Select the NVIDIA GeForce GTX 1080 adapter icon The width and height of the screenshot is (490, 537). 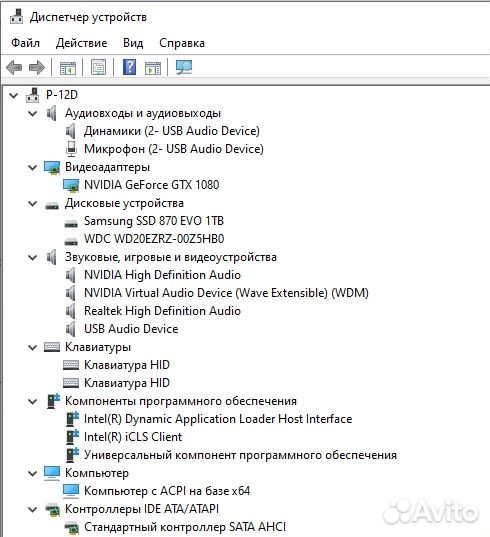click(x=71, y=185)
